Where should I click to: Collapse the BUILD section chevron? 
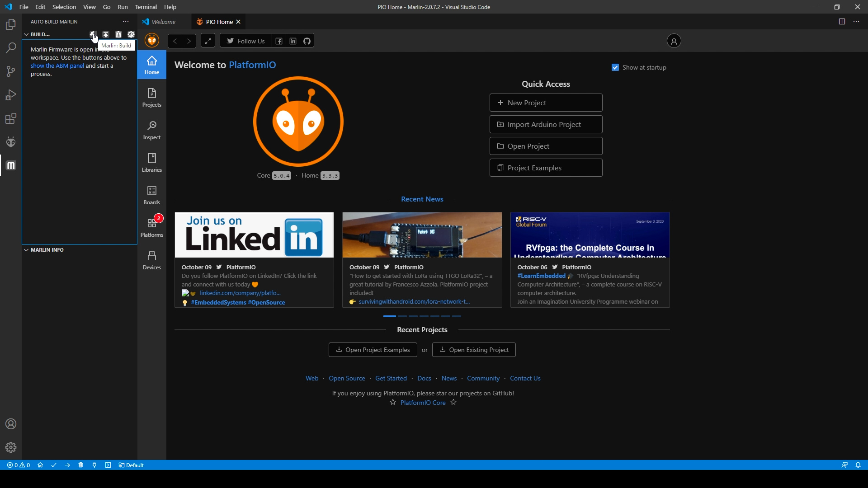click(x=26, y=34)
